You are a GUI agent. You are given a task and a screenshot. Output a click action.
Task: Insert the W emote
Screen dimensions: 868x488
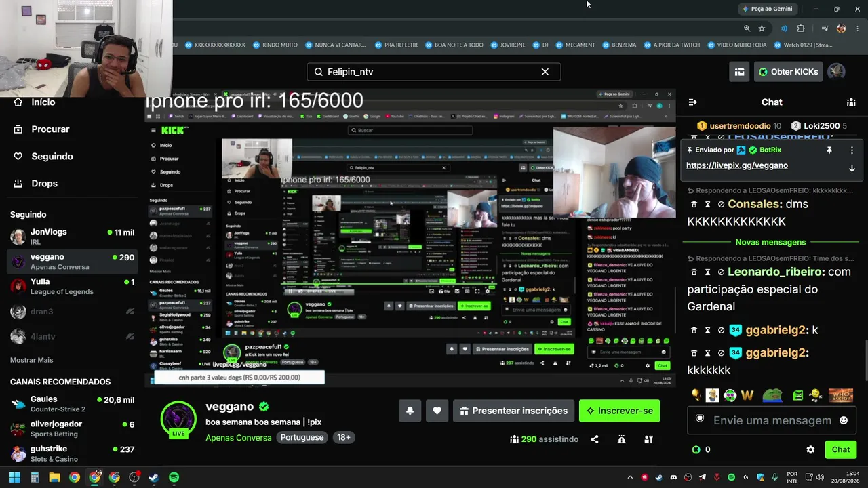[x=747, y=395]
